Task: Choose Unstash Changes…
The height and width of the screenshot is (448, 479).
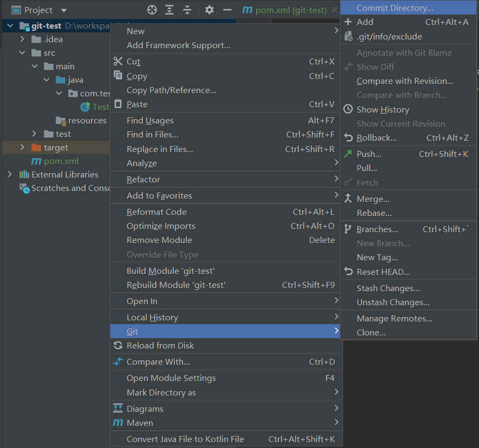Action: [409, 302]
